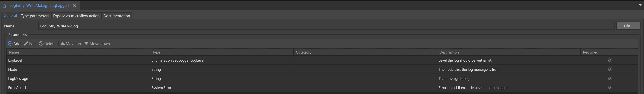This screenshot has height=94, width=644.
Task: Click the Edit parameter pencil icon
Action: coord(26,44)
